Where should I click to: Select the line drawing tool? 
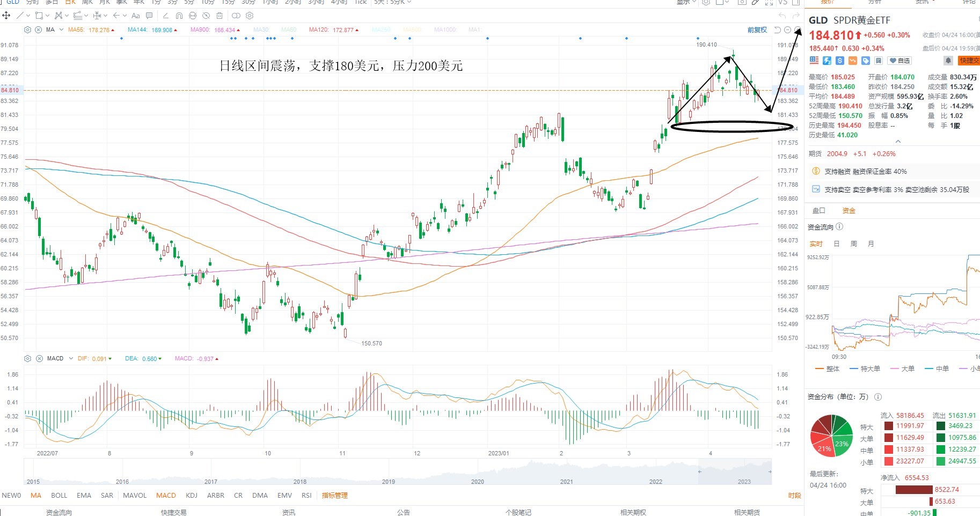(20, 16)
